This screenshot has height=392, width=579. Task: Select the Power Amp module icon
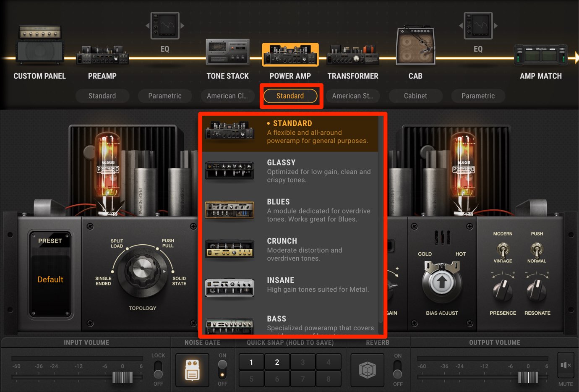pos(290,55)
